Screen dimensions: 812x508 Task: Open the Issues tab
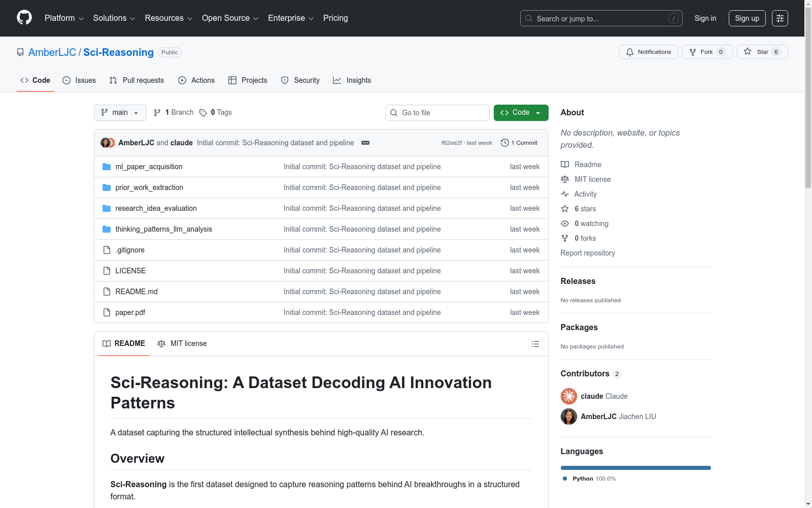click(79, 80)
